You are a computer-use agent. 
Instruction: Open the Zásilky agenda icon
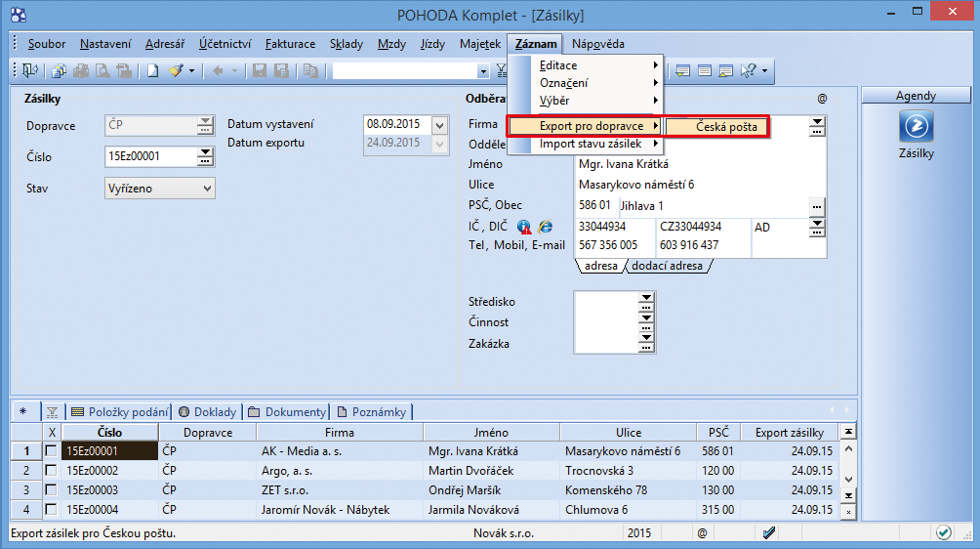pos(917,126)
